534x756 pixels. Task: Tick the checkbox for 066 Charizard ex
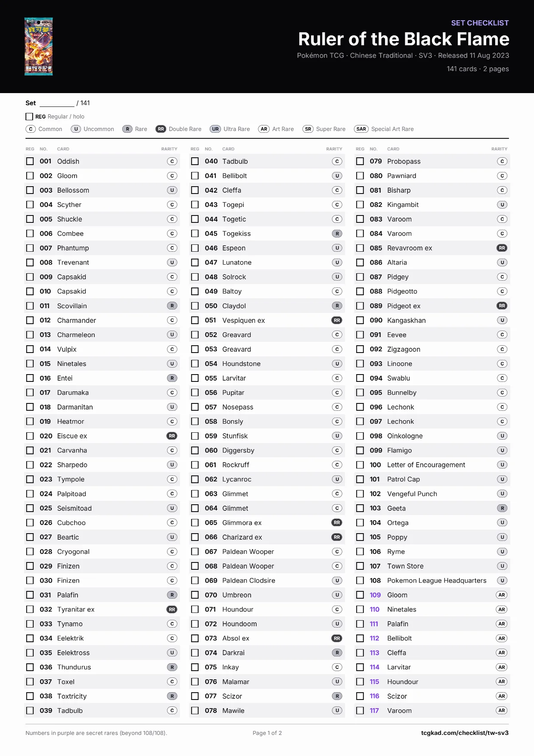click(195, 537)
